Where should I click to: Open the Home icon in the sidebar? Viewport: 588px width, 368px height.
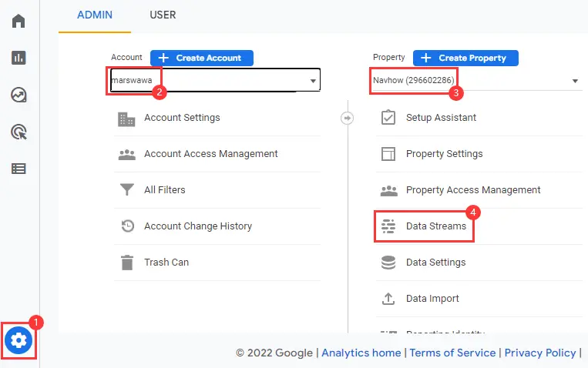18,21
